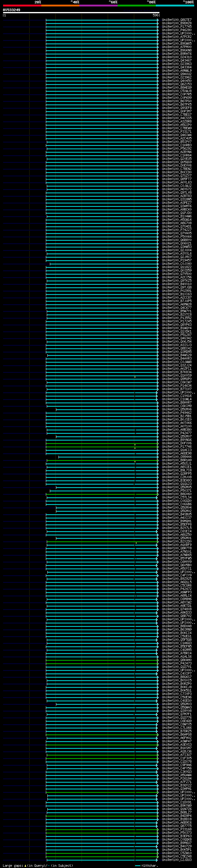Select the UniRef100_Q39Y08 row label
The width and height of the screenshot is (197, 868).
[176, 711]
